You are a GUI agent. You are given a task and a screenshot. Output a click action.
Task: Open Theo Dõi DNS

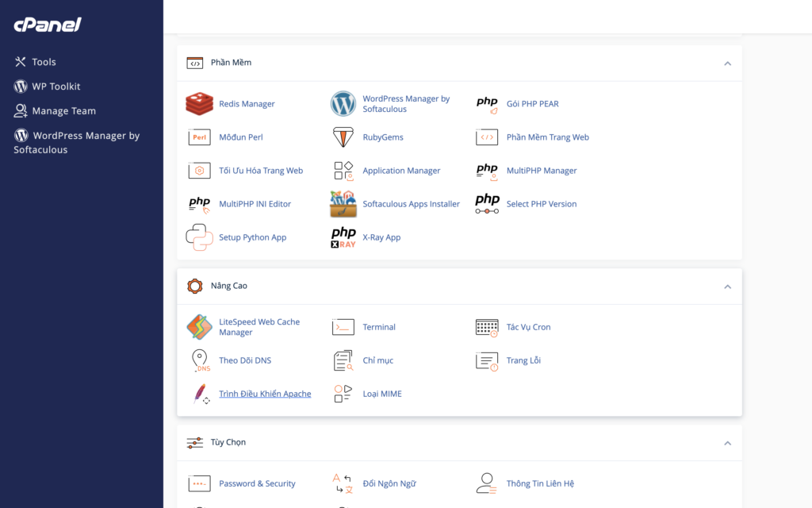(247, 360)
